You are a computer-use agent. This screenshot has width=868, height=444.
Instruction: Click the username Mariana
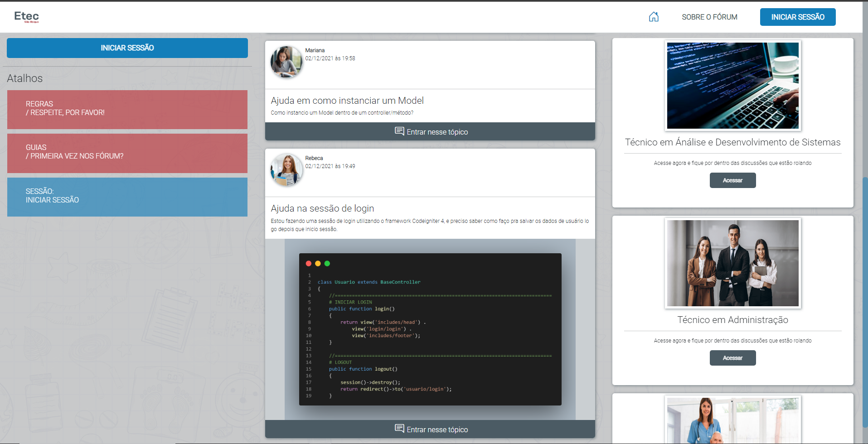315,50
